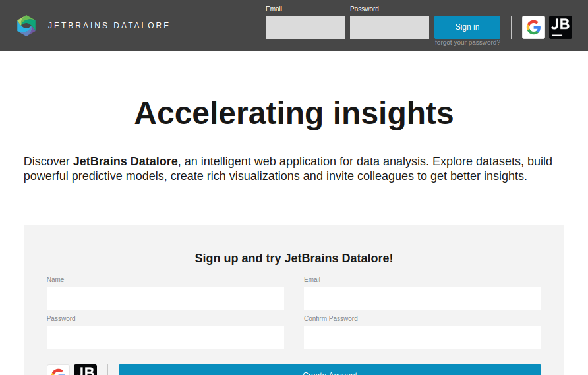This screenshot has width=588, height=375.
Task: Click the Name field in sign-up form
Action: coord(165,298)
